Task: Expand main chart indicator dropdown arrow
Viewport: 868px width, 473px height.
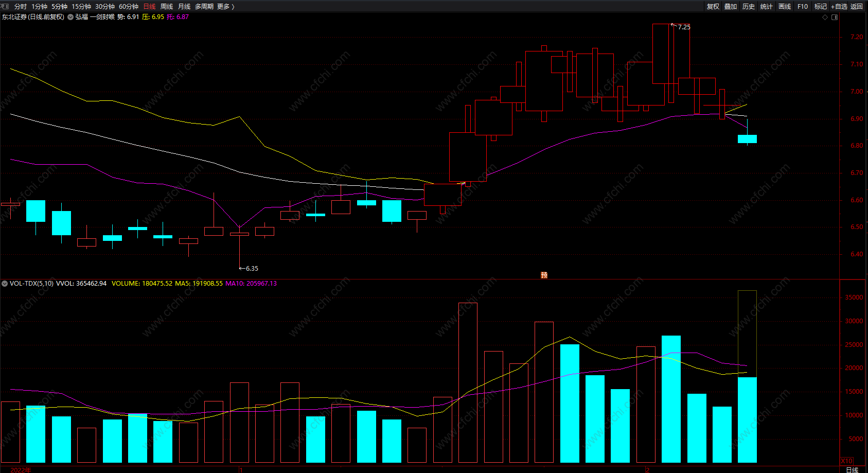Action: [x=70, y=17]
